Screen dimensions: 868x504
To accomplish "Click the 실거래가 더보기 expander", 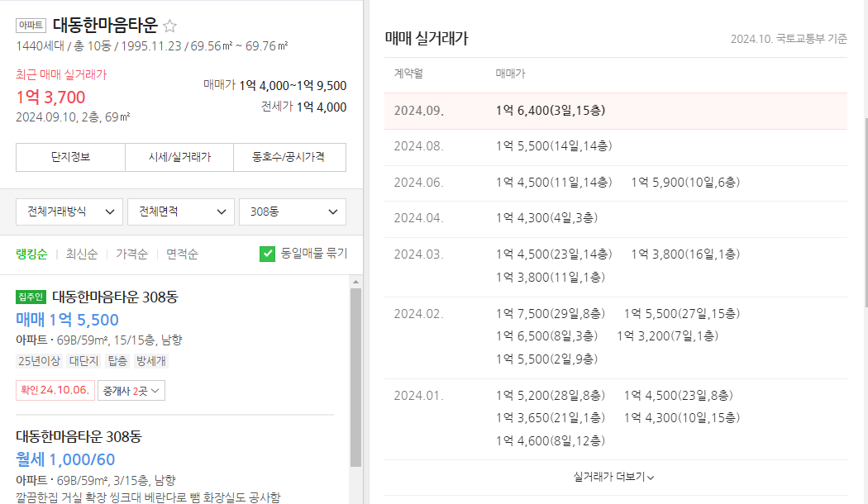I will coord(613,477).
